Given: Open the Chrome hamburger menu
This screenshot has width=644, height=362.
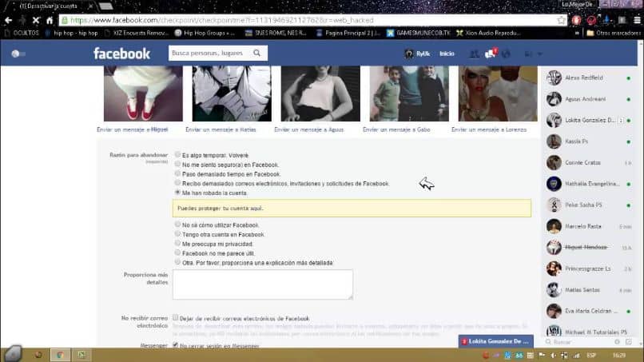Looking at the screenshot, I should [x=637, y=20].
